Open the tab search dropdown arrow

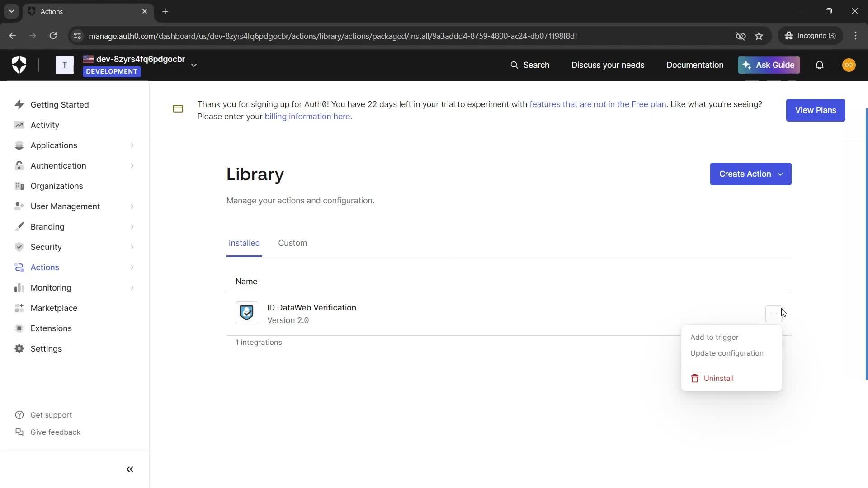click(x=11, y=11)
